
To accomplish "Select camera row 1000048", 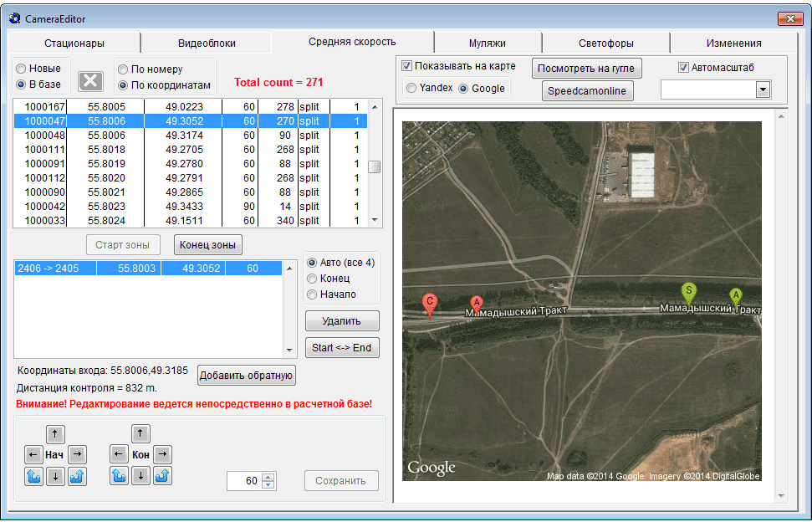I will (x=191, y=136).
